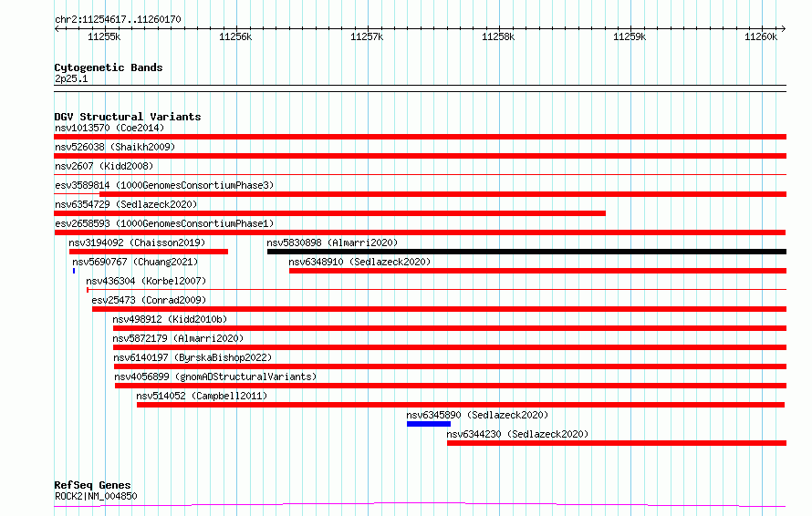Image resolution: width=812 pixels, height=516 pixels.
Task: Click the esv3589814 (1000GenomesConsortiumPhase3) label
Action: point(164,185)
